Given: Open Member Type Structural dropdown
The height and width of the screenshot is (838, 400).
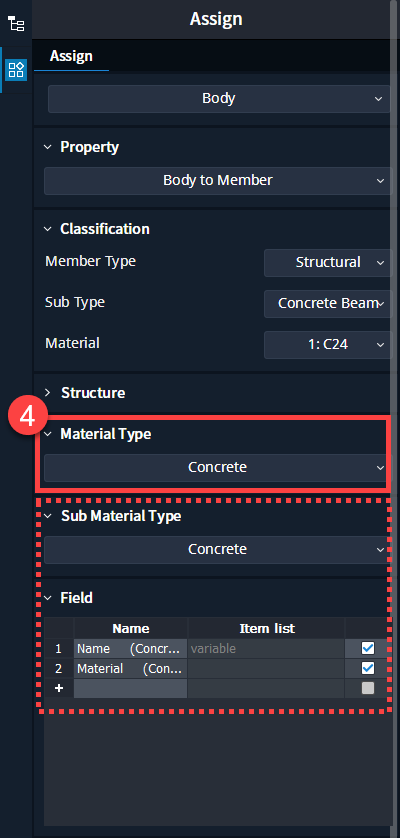Looking at the screenshot, I should coord(328,262).
